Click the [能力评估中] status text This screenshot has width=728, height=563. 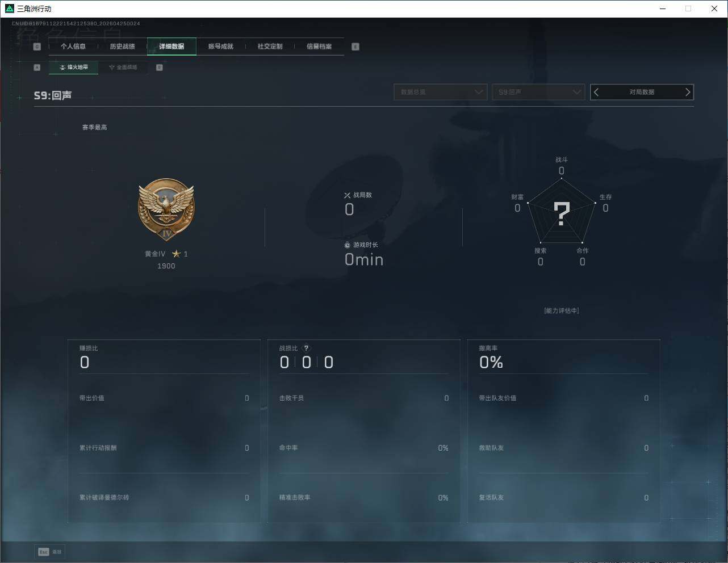pos(562,311)
